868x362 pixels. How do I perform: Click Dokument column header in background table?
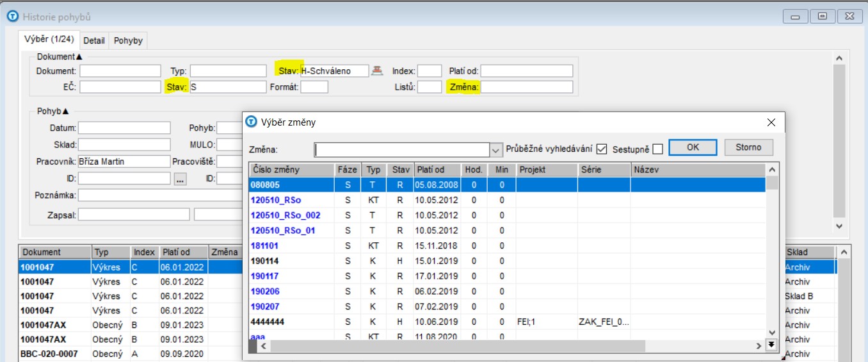coord(55,252)
